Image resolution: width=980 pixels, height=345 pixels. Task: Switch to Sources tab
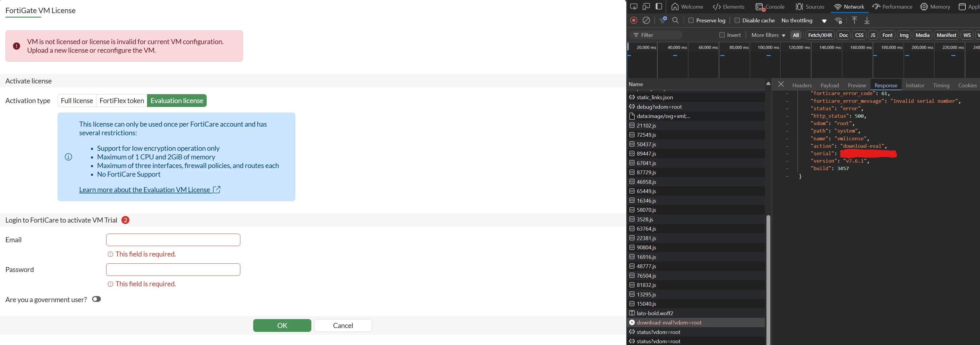(x=810, y=7)
